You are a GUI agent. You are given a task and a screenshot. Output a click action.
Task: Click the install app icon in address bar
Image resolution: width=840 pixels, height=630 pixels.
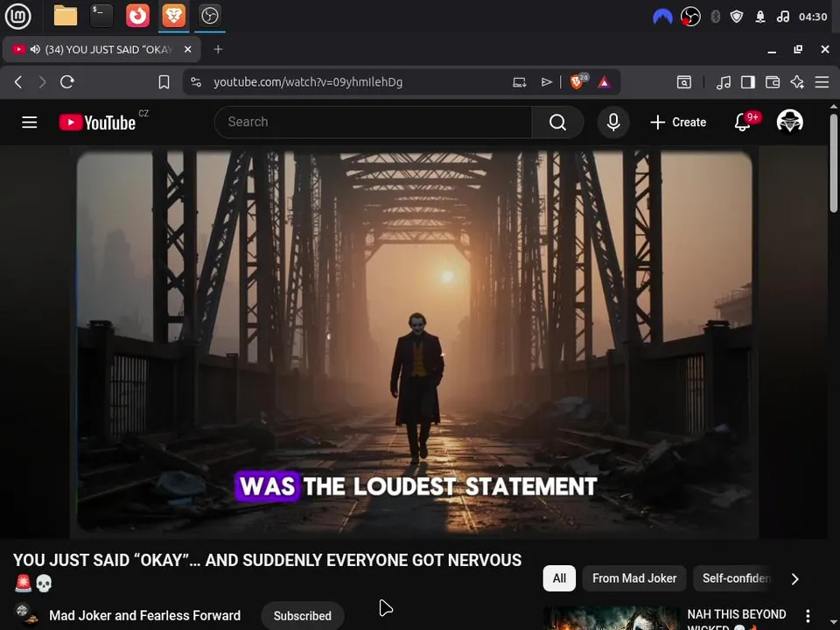tap(519, 82)
